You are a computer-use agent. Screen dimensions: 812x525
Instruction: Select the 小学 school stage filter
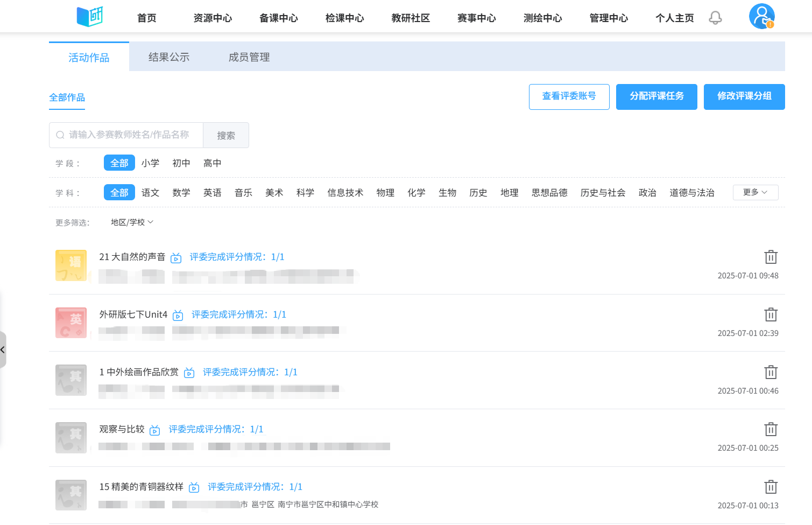click(150, 163)
